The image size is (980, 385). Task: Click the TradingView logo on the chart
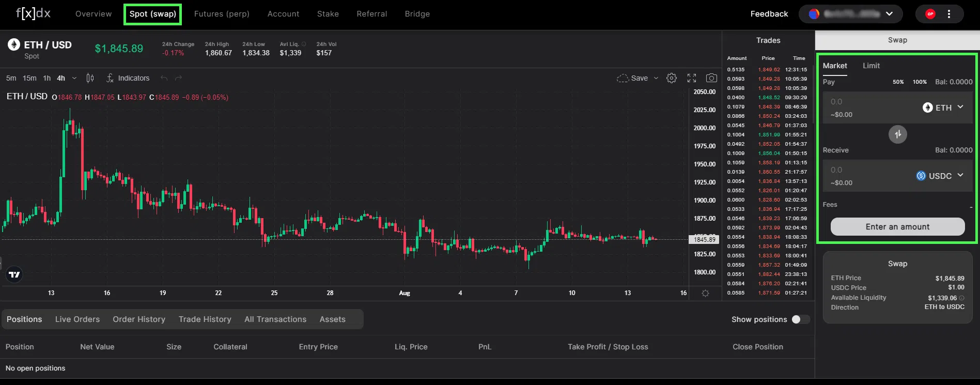click(14, 274)
